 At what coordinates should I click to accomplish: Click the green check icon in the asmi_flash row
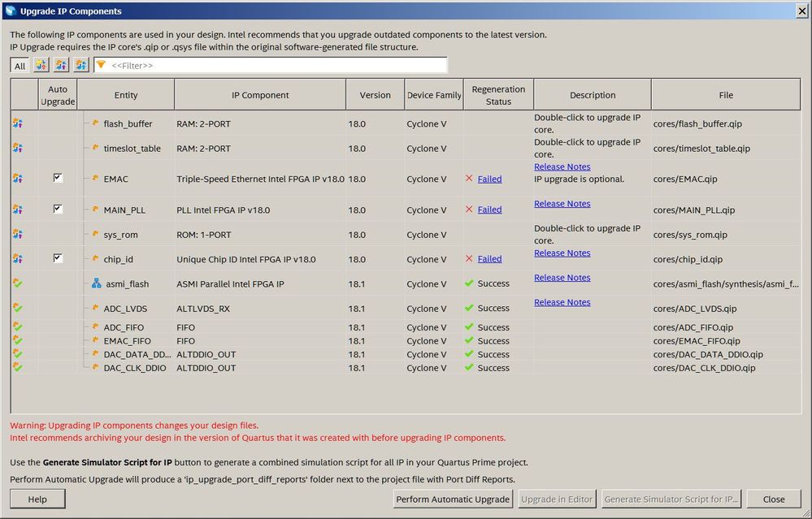[x=17, y=284]
